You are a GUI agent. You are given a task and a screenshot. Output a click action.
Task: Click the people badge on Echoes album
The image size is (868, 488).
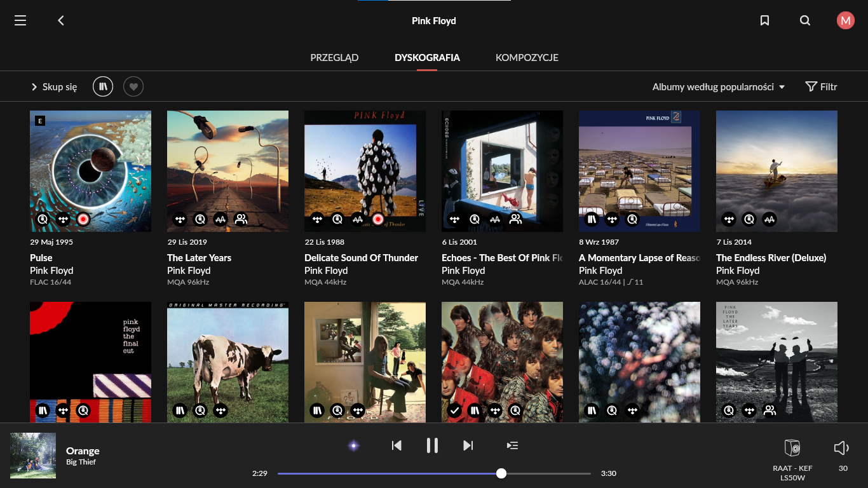coord(515,219)
